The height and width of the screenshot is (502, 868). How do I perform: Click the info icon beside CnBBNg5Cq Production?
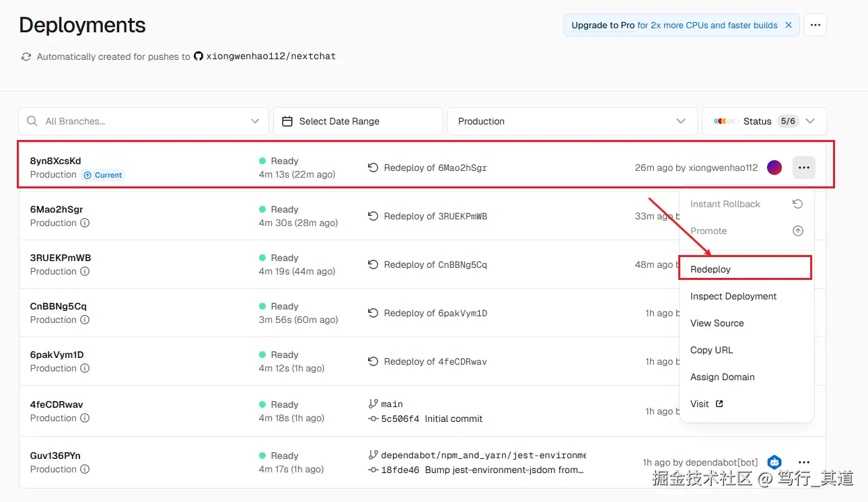85,320
